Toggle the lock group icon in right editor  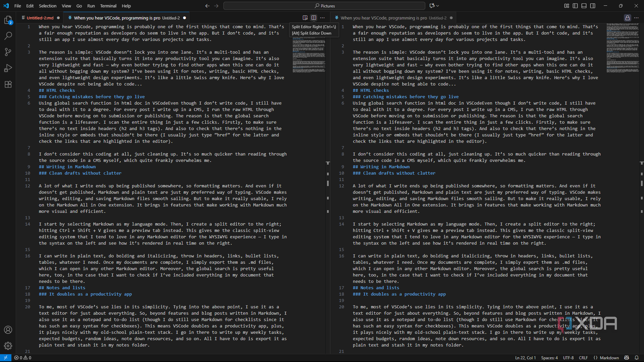(627, 18)
